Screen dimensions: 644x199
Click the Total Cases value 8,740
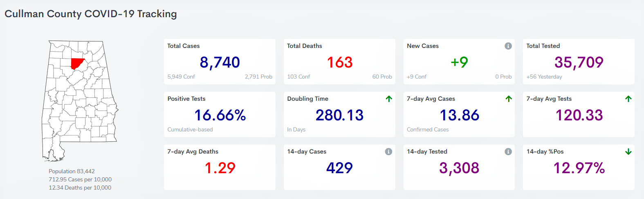pos(220,62)
